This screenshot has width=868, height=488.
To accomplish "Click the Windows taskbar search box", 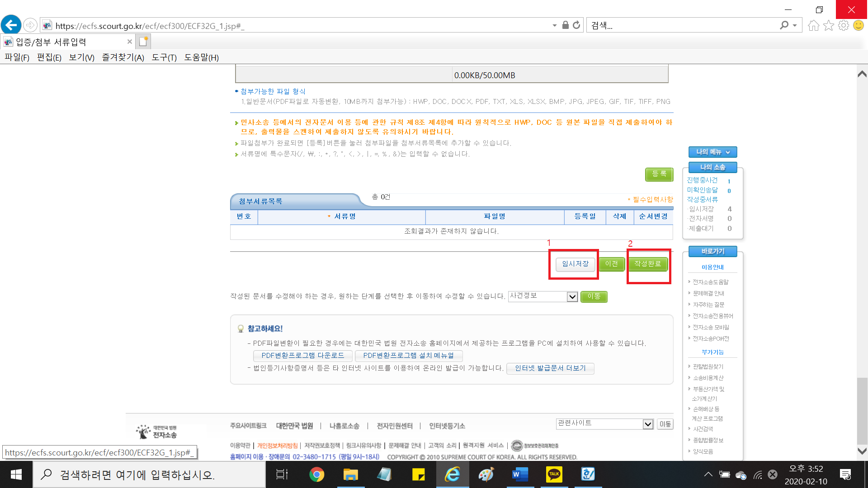I will click(149, 474).
